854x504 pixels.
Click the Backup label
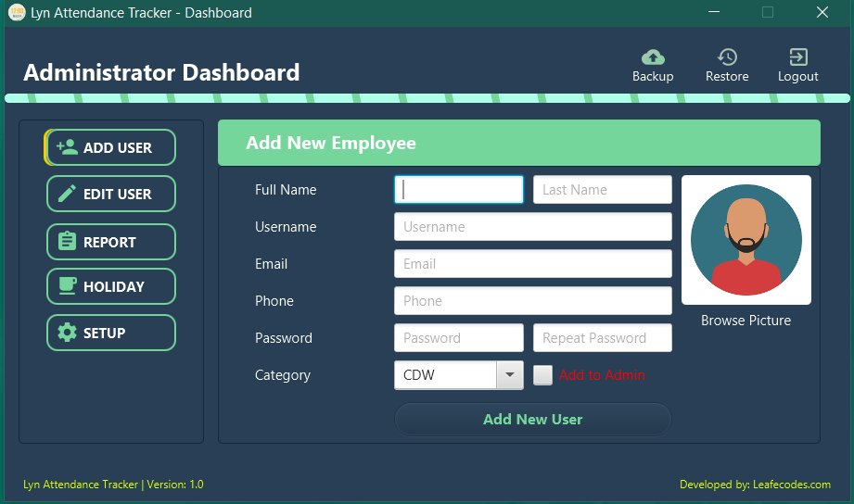tap(653, 76)
